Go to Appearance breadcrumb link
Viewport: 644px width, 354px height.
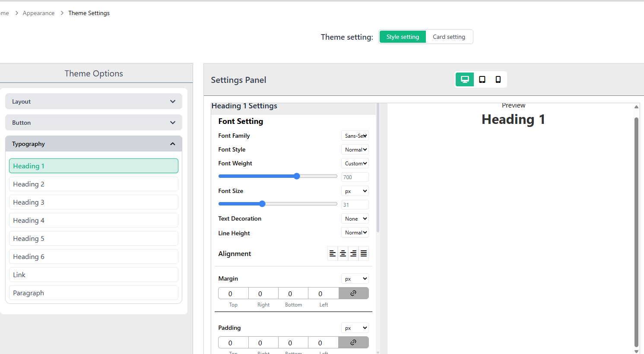point(38,13)
